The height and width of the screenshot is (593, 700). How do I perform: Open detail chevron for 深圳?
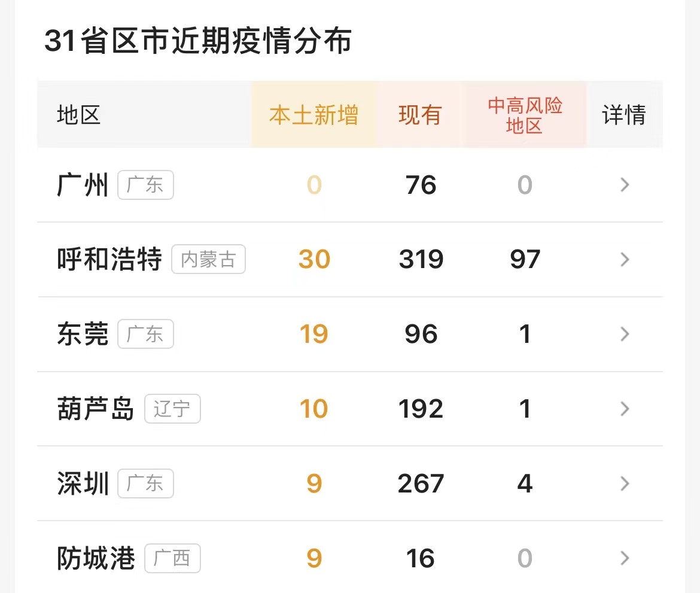point(624,483)
